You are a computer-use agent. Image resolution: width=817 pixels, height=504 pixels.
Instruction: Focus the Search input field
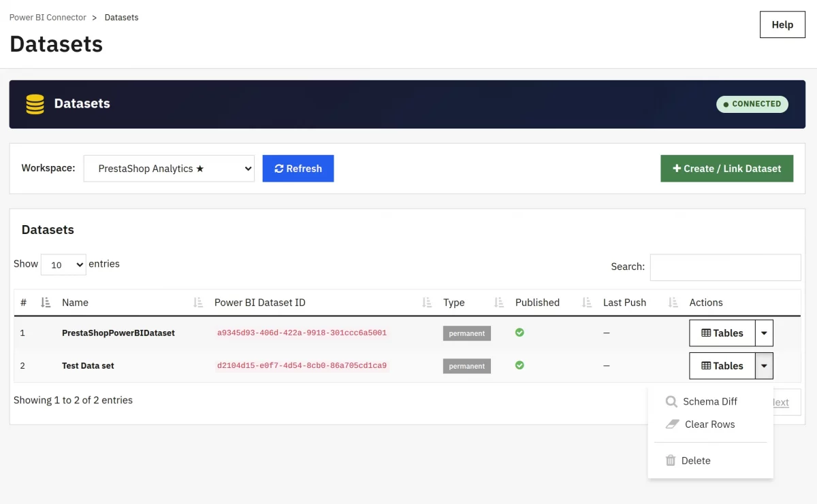(726, 267)
